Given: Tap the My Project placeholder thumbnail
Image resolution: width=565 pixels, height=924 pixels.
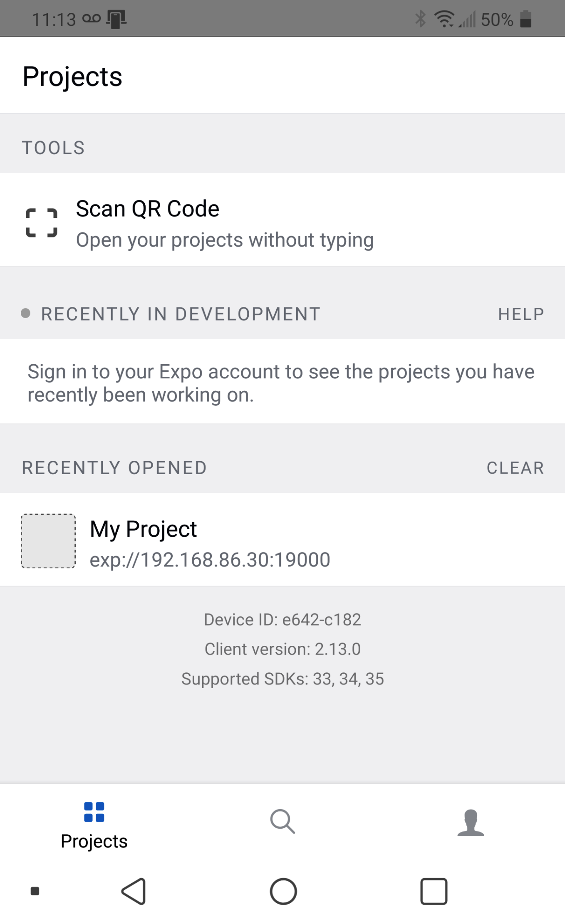Looking at the screenshot, I should click(x=48, y=541).
